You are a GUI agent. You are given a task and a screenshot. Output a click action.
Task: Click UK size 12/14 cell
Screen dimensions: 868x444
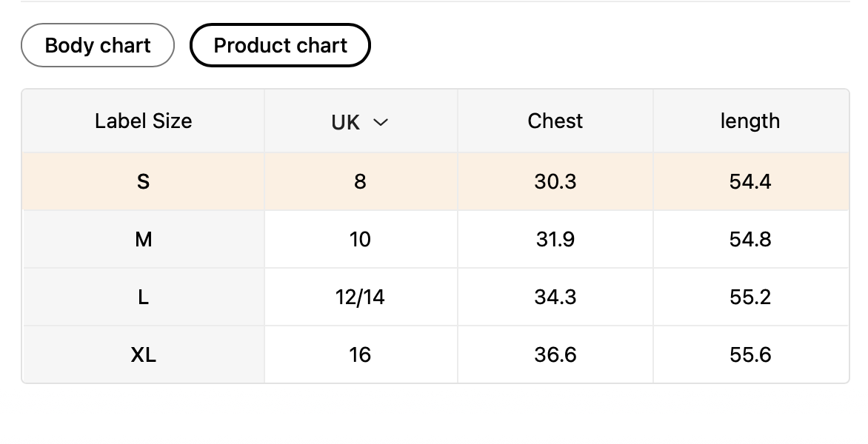360,297
